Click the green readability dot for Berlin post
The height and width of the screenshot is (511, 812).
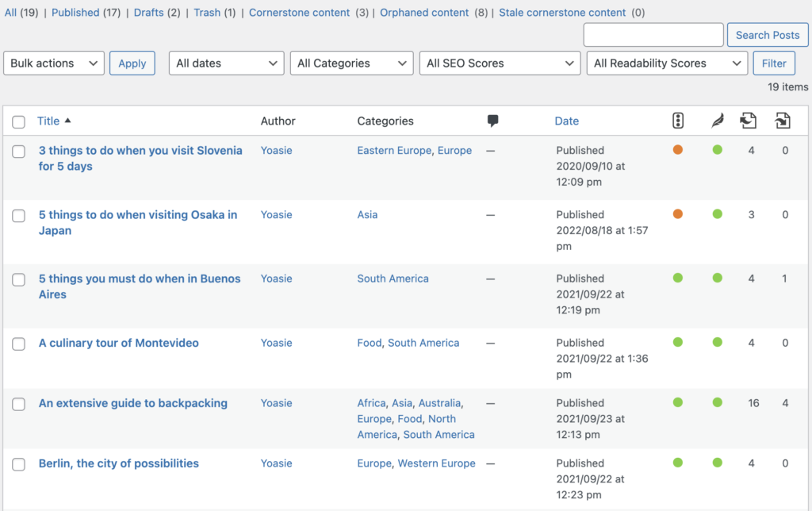point(717,463)
